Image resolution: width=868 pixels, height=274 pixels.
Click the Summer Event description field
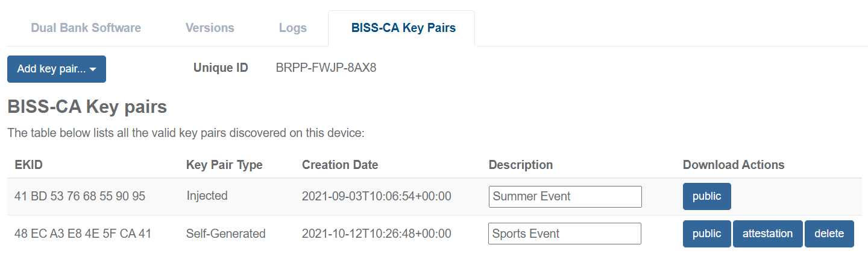pos(565,196)
